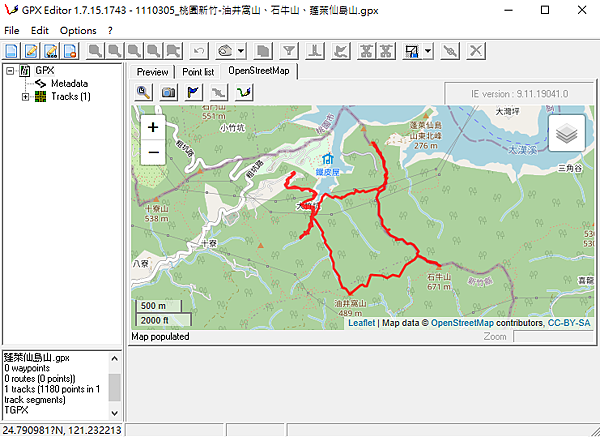Switch to the Preview tab
Viewport: 600px width, 437px height.
pos(152,72)
